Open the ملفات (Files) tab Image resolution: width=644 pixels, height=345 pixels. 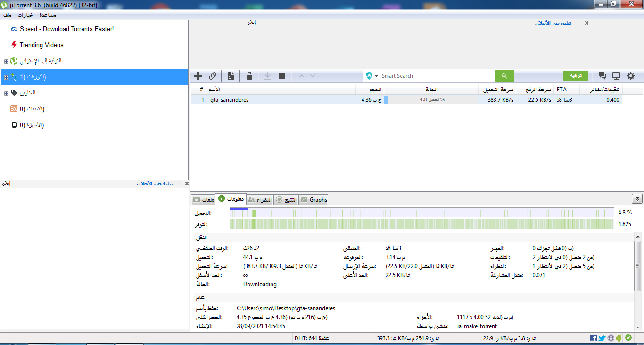point(203,200)
